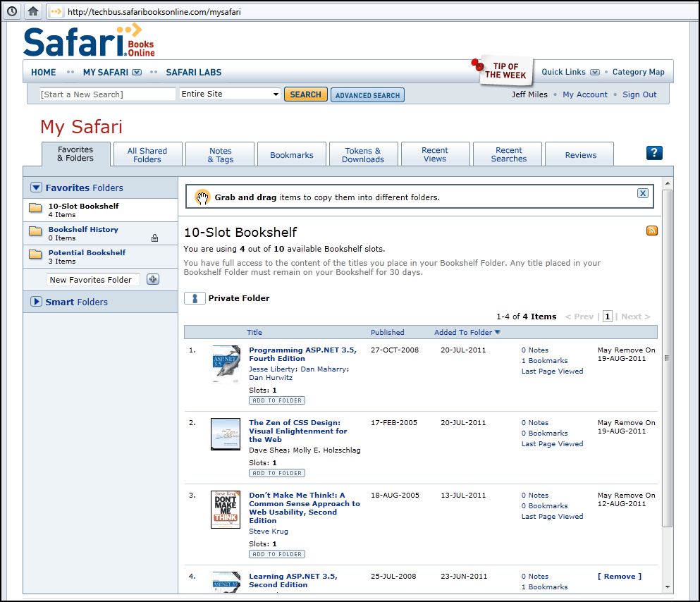700x602 pixels.
Task: Open 0 Notes link for Don't Make Me Think
Action: [x=535, y=496]
